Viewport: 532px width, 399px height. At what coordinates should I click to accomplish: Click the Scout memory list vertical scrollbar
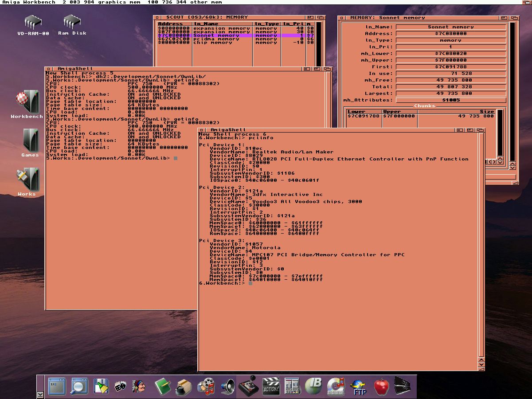tap(318, 44)
